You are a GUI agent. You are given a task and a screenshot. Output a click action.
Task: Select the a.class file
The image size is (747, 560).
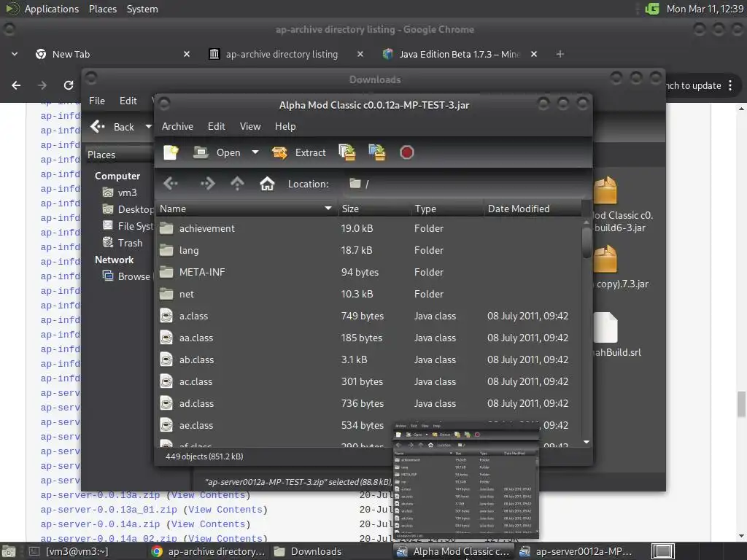(368, 316)
